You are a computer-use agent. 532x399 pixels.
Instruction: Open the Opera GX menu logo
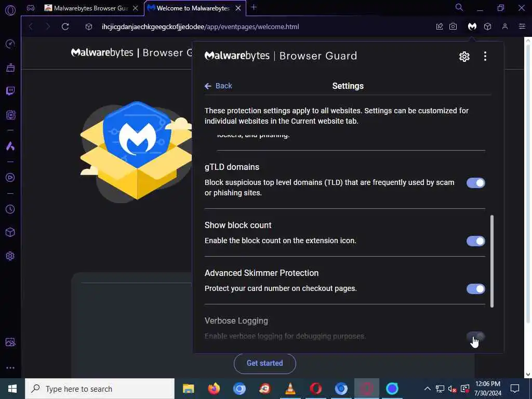[x=10, y=10]
